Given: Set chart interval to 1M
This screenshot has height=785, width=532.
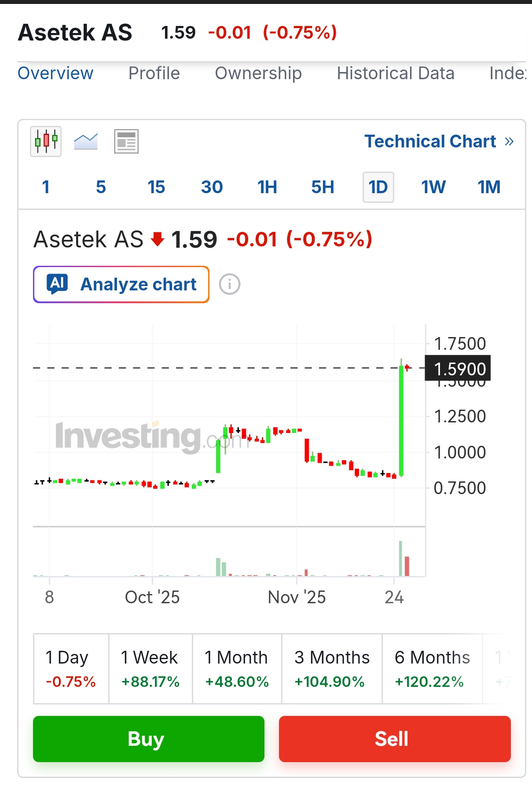Looking at the screenshot, I should point(489,187).
